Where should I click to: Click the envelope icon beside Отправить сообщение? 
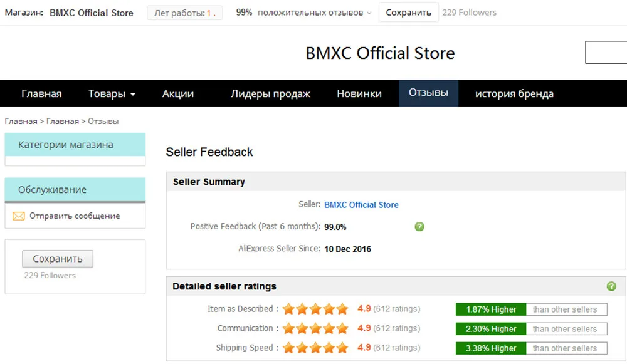(18, 216)
